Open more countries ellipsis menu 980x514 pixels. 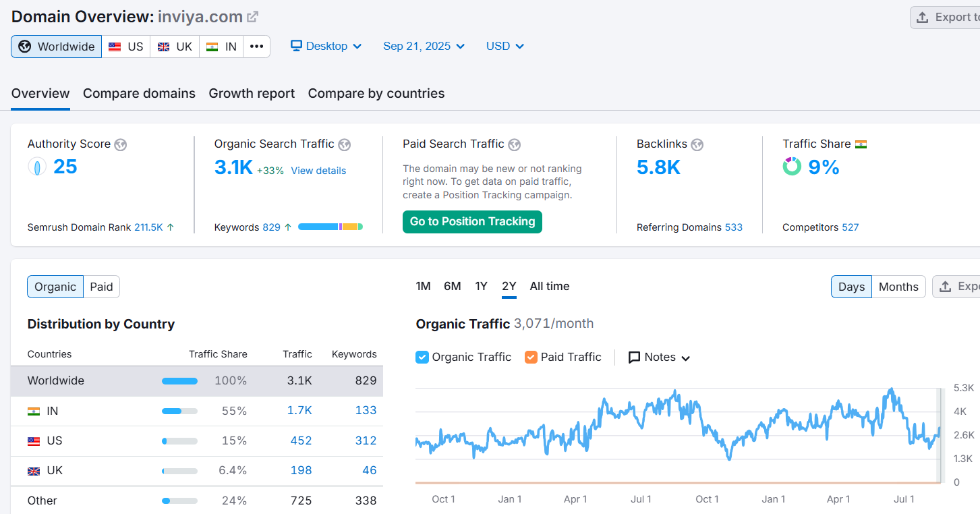click(256, 47)
